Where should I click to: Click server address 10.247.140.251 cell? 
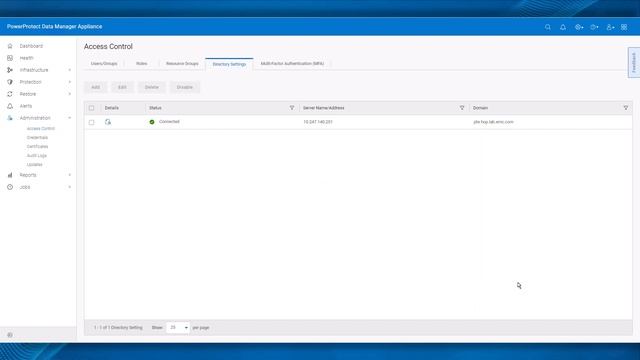[x=318, y=122]
